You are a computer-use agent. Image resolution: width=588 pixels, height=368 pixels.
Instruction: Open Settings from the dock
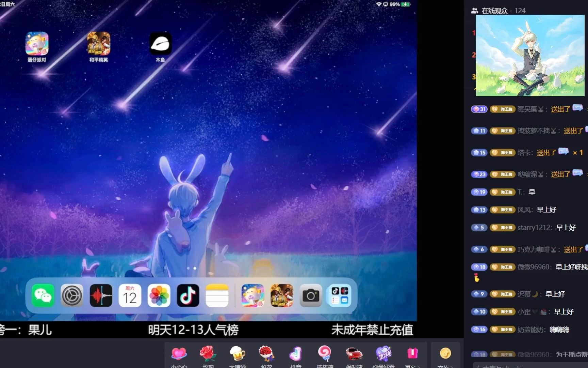[72, 295]
